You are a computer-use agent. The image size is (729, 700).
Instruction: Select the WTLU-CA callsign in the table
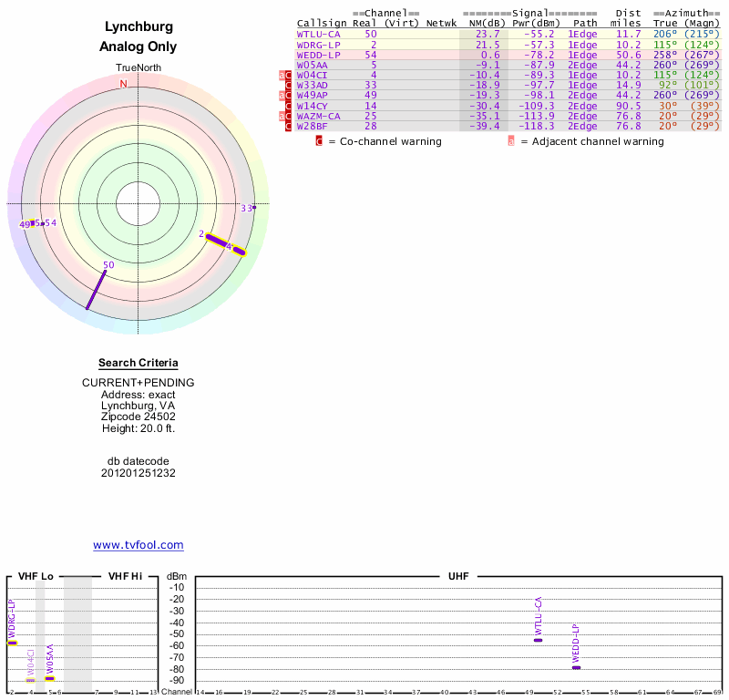pyautogui.click(x=318, y=34)
